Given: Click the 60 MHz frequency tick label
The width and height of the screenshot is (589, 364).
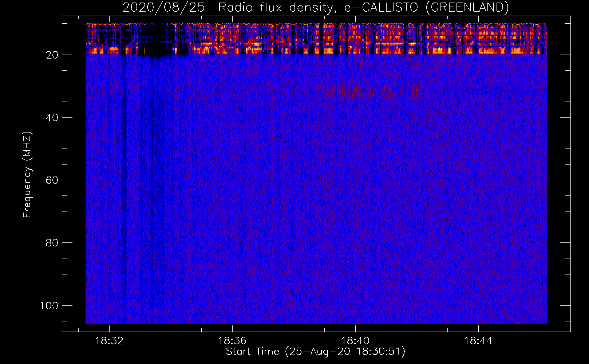Looking at the screenshot, I should pos(52,180).
